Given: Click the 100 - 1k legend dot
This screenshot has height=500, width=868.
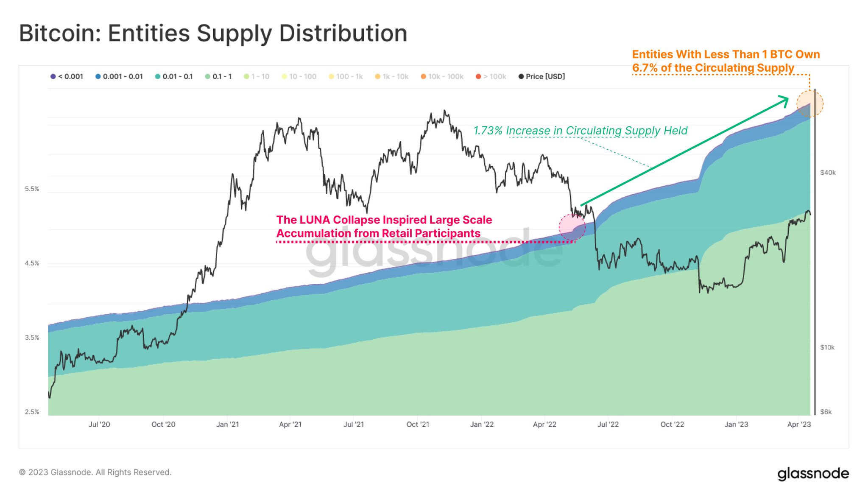Looking at the screenshot, I should click(332, 76).
